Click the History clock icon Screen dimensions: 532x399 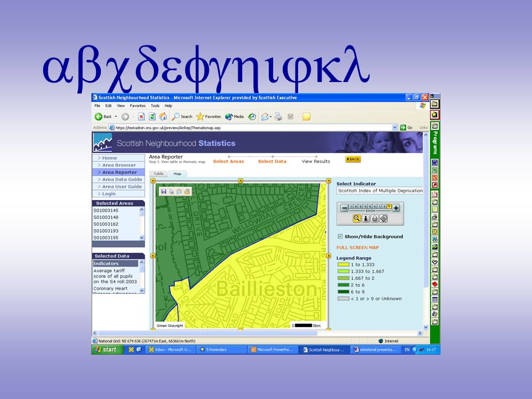(252, 117)
